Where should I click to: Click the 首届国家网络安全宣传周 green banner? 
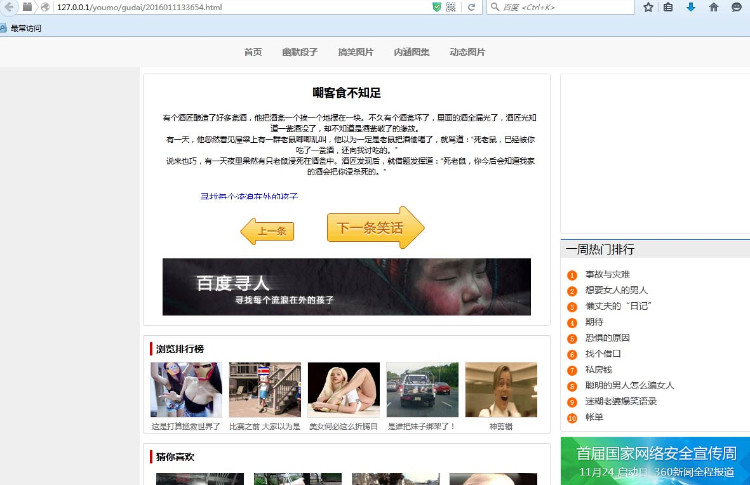pyautogui.click(x=655, y=461)
